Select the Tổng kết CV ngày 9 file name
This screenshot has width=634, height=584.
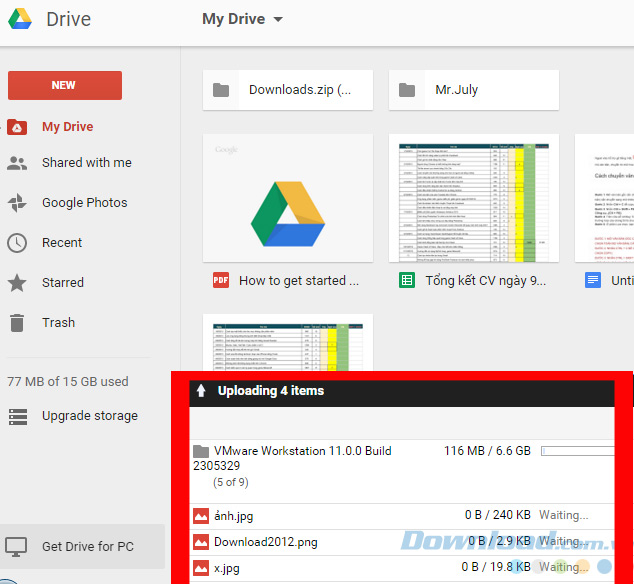[x=486, y=281]
